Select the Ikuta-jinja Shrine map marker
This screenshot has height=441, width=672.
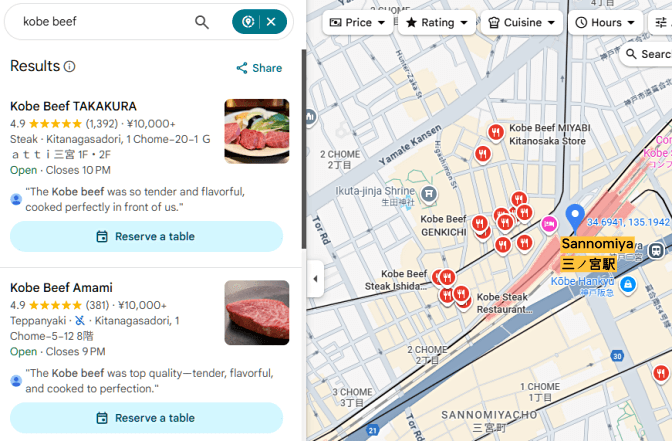pyautogui.click(x=429, y=194)
